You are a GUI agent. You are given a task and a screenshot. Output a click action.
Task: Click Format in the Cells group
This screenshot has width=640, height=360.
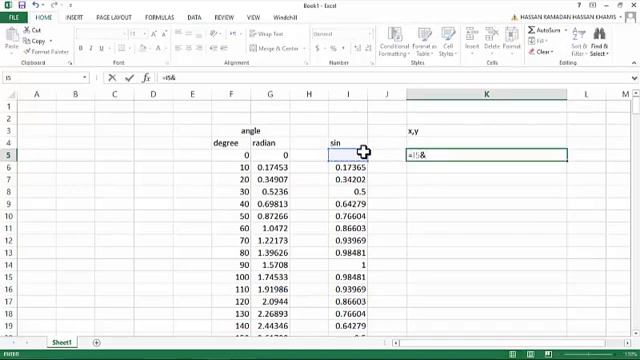511,40
